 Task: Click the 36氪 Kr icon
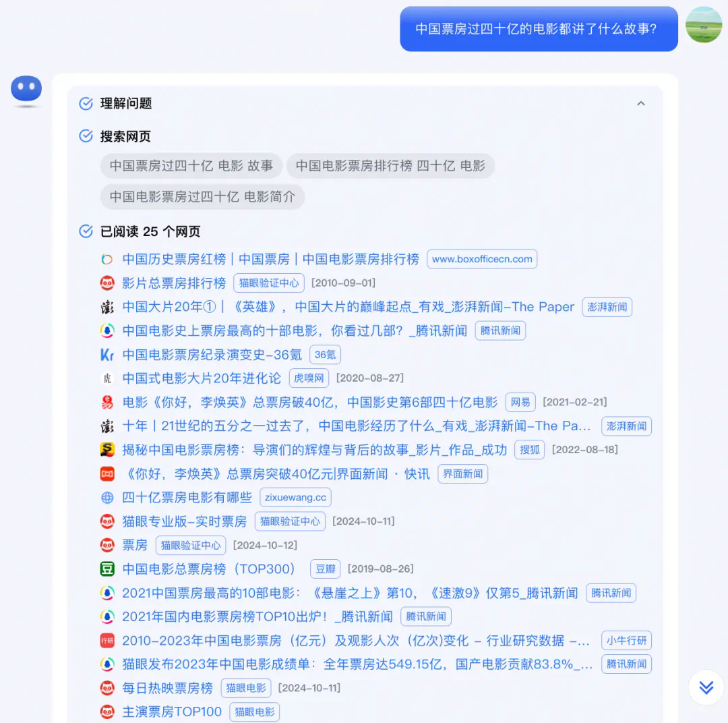(107, 354)
